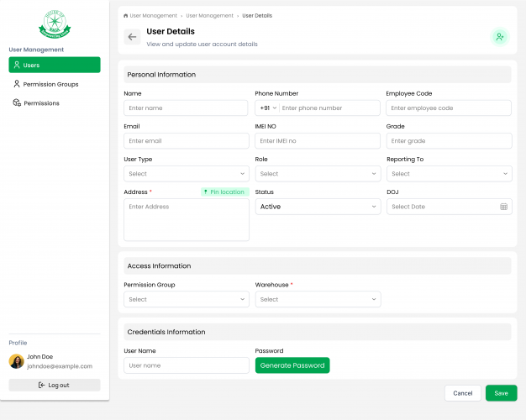Click the User Details page title
This screenshot has width=526, height=420.
[x=171, y=32]
